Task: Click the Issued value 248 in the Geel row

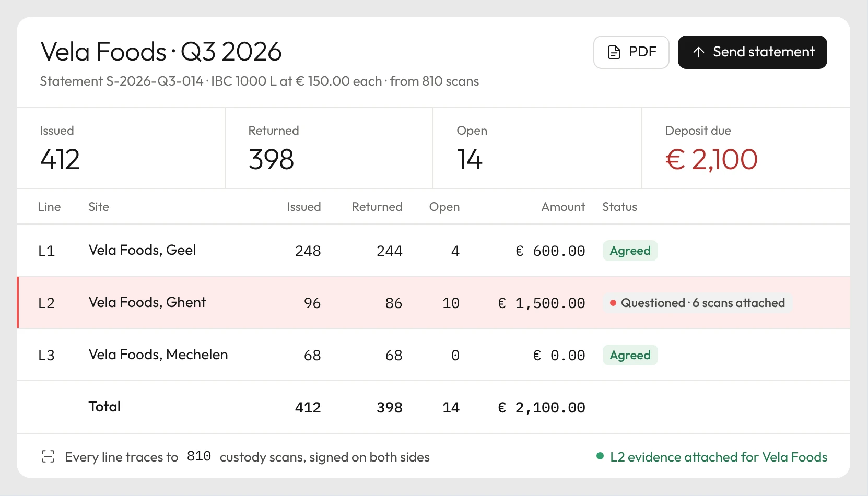Action: [x=308, y=251]
